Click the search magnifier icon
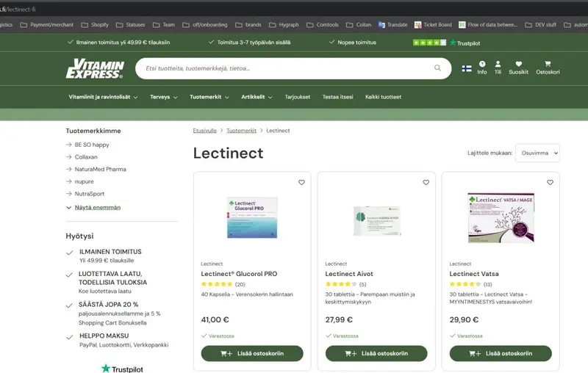 (437, 68)
